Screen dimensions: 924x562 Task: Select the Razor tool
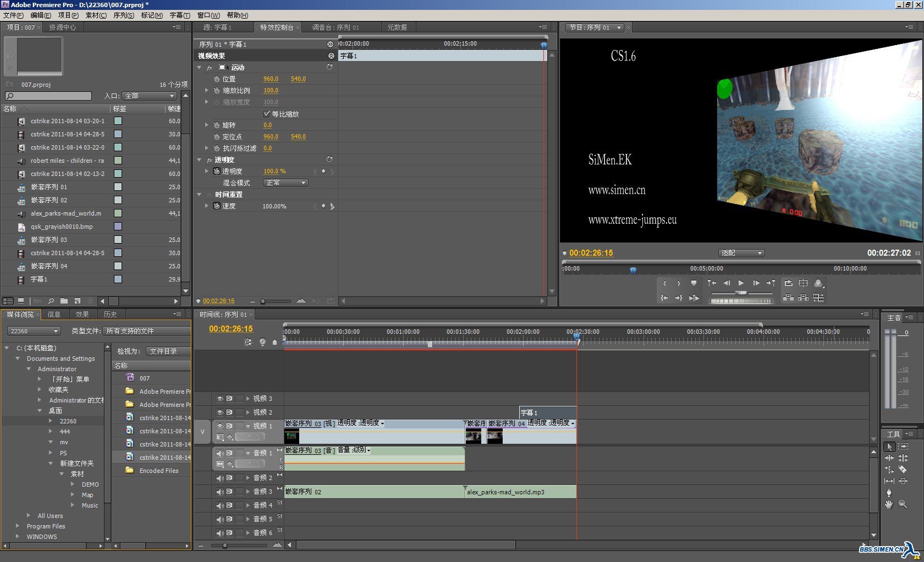tap(903, 470)
